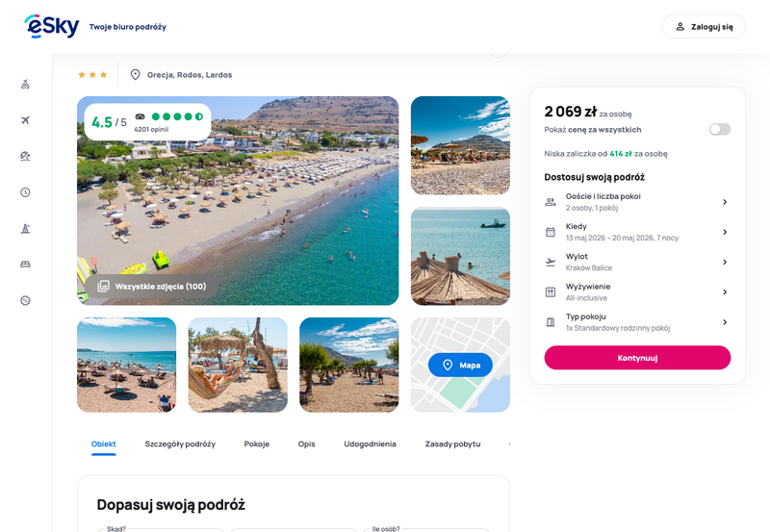Click the Zaloguj się login button
Viewport: 770px width, 532px height.
pyautogui.click(x=704, y=27)
